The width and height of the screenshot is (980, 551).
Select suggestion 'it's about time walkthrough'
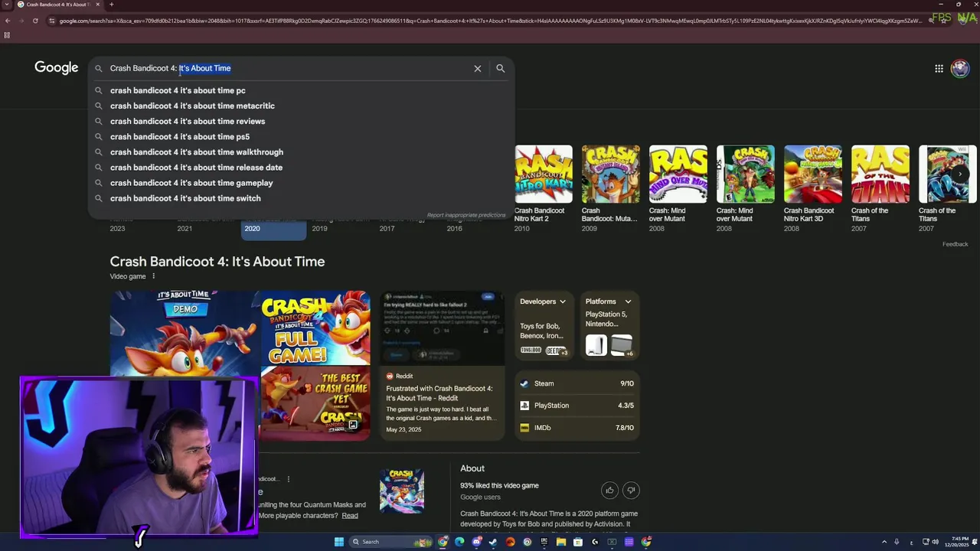197,152
